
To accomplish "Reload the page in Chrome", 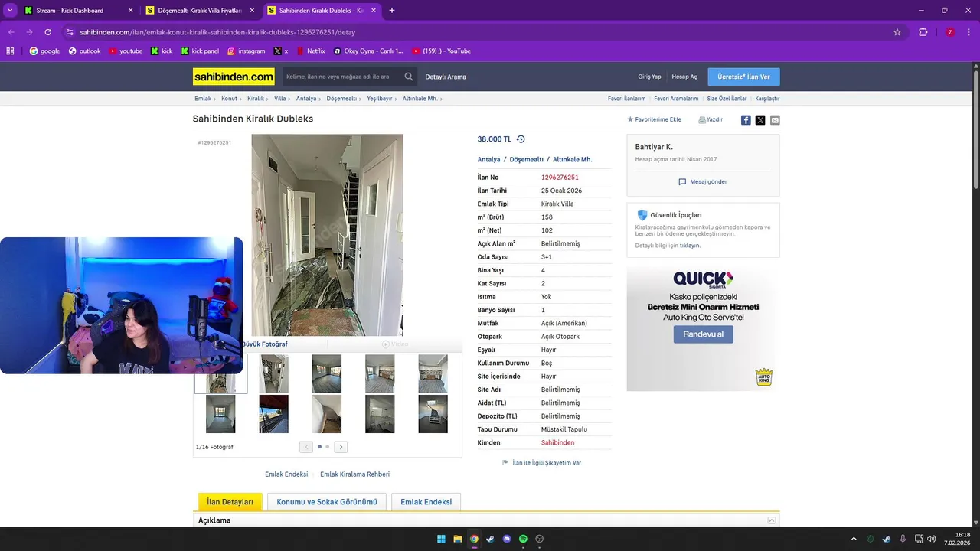I will [47, 32].
